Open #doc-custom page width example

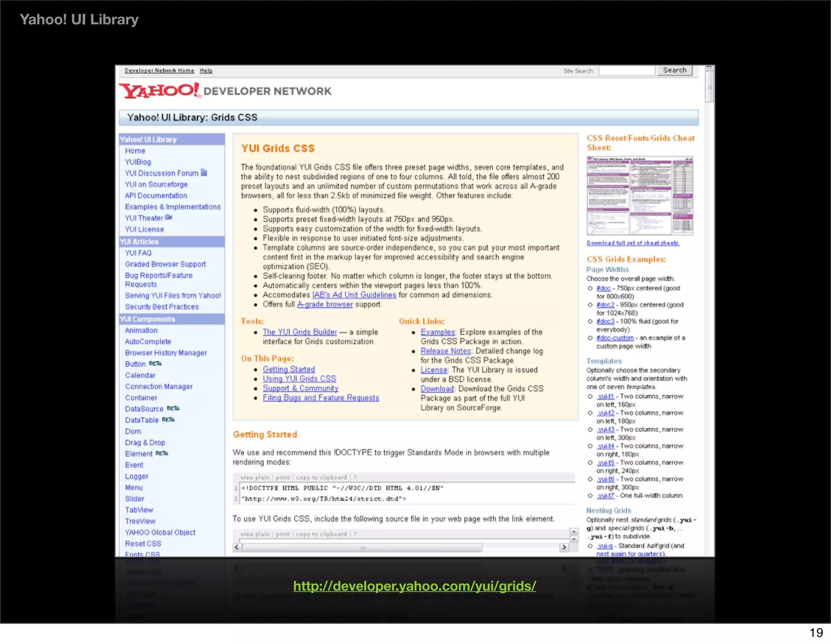tap(615, 338)
